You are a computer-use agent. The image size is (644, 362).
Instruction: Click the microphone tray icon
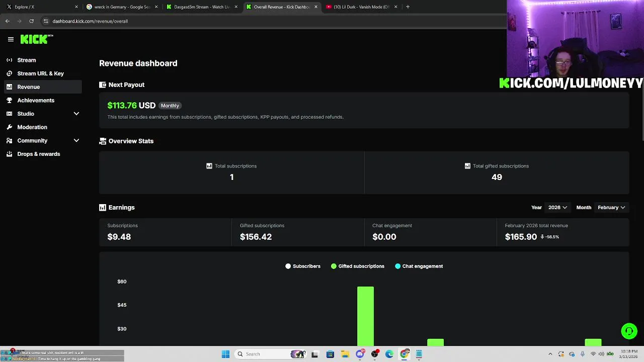(583, 354)
